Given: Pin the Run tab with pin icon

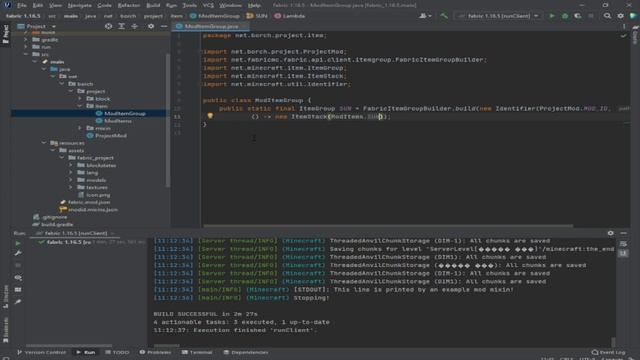Looking at the screenshot, I should pos(18,302).
